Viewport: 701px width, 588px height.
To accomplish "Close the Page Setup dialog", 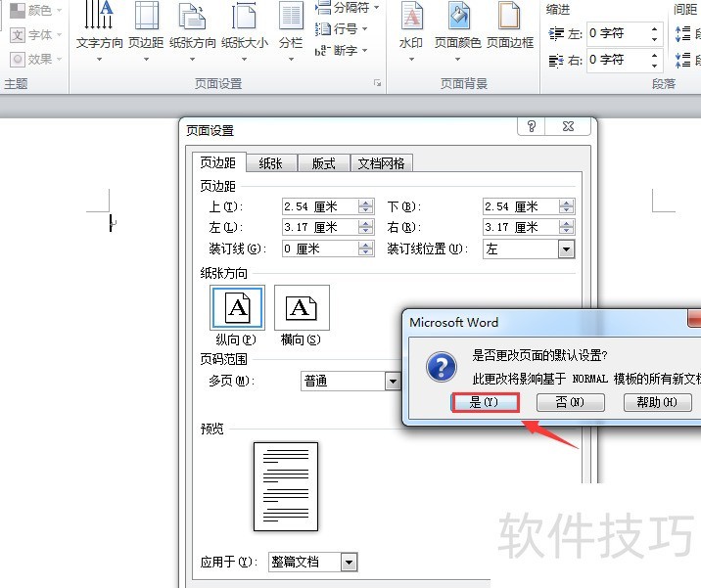I will point(568,126).
